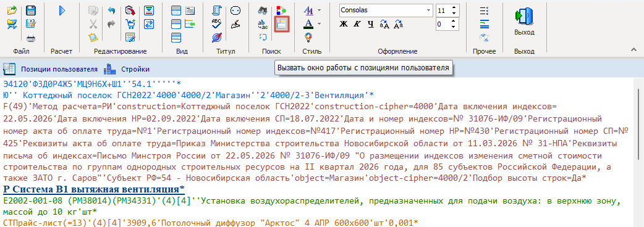Click the printer icon in Файл group
Image resolution: width=644 pixels, height=227 pixels.
(31, 38)
